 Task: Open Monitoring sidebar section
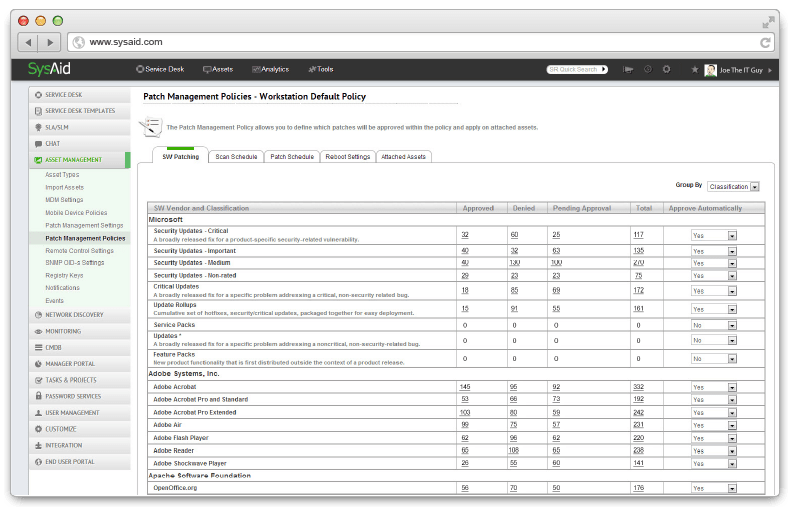[x=80, y=332]
